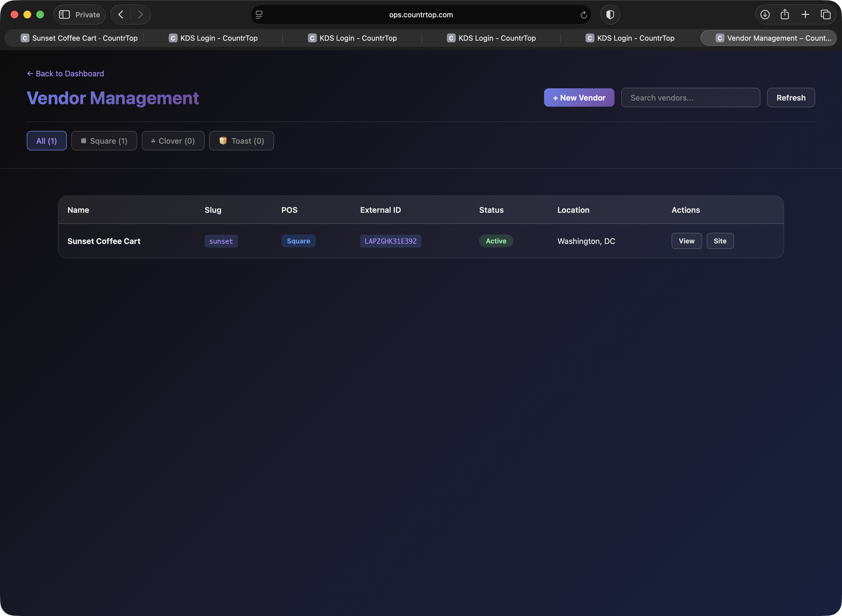Filter vendors by Square

click(x=104, y=140)
